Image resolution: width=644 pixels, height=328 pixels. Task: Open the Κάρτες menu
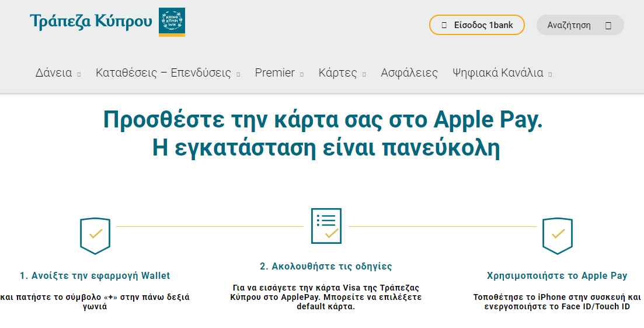(x=337, y=72)
